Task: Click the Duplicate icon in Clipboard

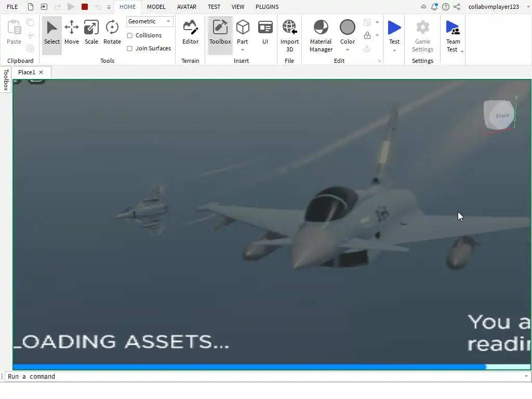Action: (x=30, y=48)
